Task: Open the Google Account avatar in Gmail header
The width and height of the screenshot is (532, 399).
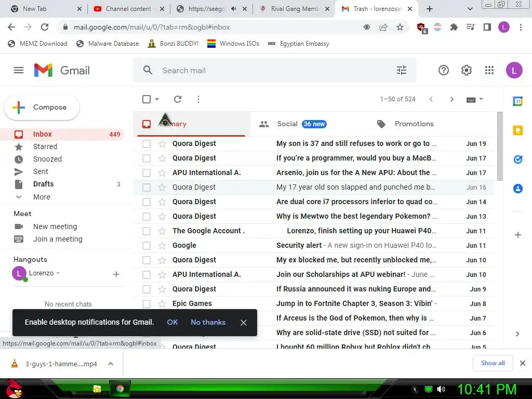Action: coord(514,70)
